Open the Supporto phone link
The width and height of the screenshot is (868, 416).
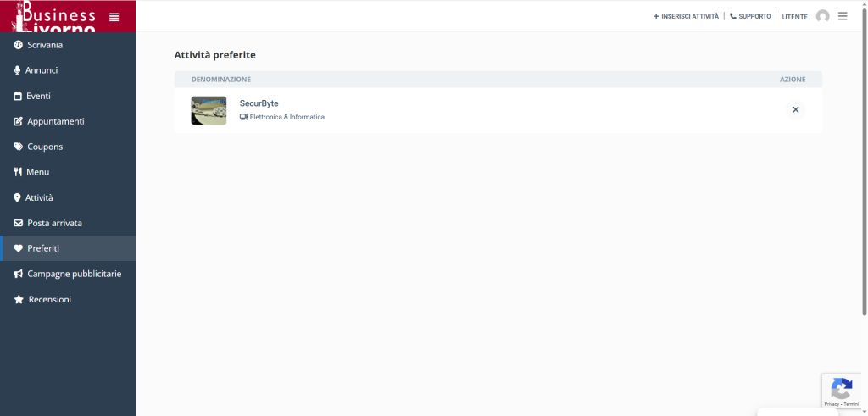750,16
